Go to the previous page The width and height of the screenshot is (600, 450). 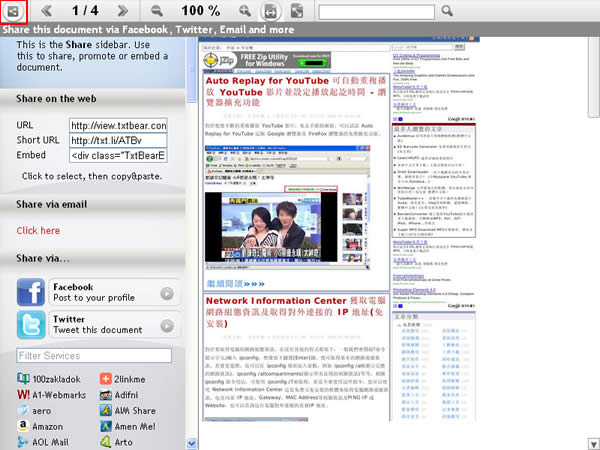46,10
